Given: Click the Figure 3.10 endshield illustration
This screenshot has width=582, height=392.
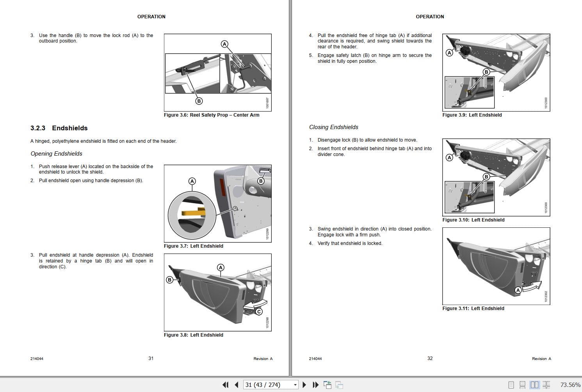Looking at the screenshot, I should 496,177.
